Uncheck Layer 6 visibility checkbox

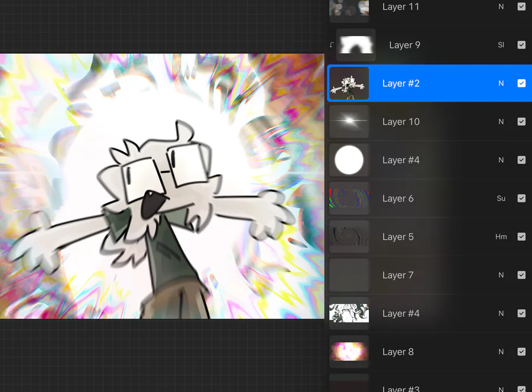click(521, 198)
